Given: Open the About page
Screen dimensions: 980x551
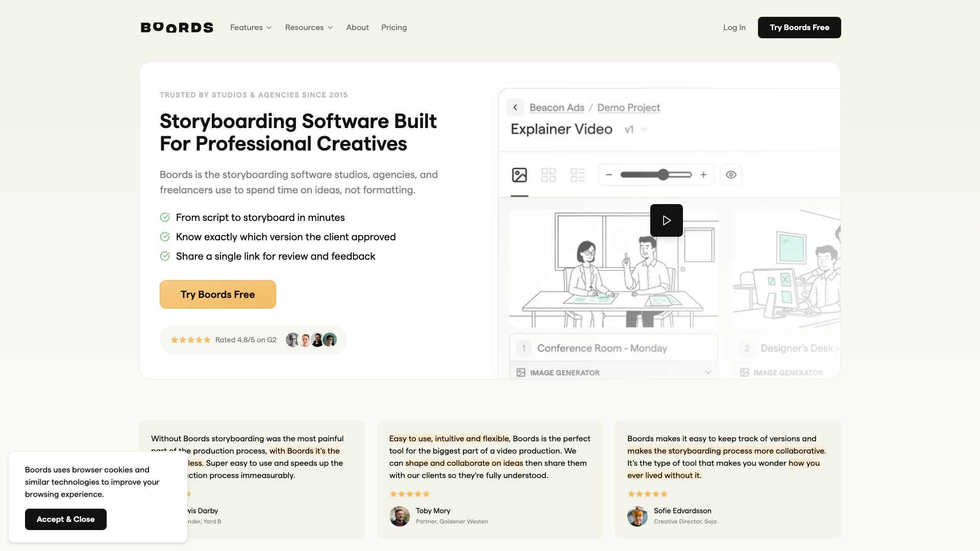Looking at the screenshot, I should [357, 28].
